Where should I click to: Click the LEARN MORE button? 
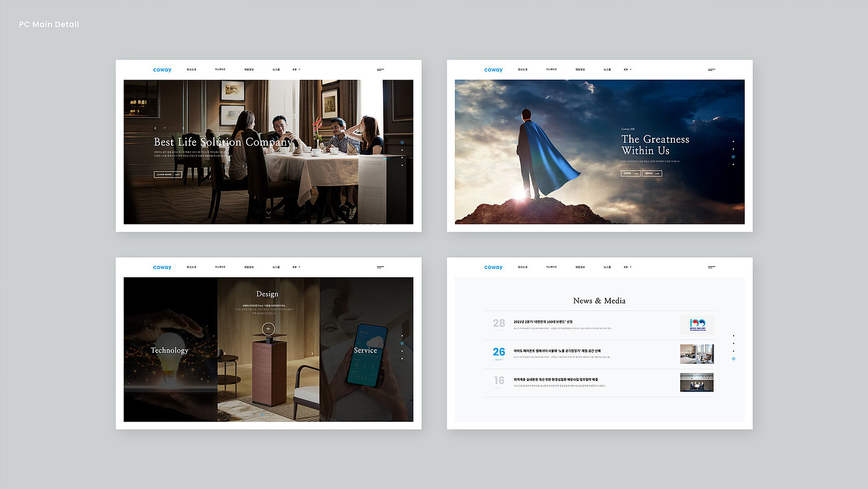tap(168, 175)
